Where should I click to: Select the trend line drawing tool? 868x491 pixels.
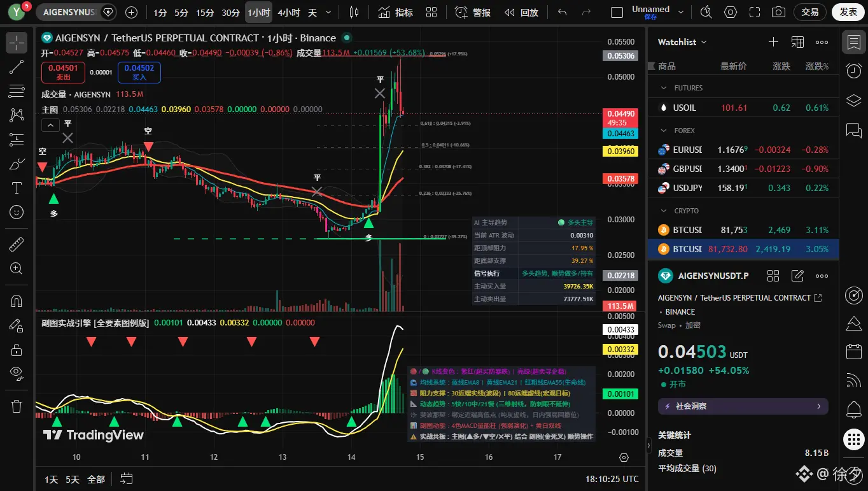coord(17,67)
